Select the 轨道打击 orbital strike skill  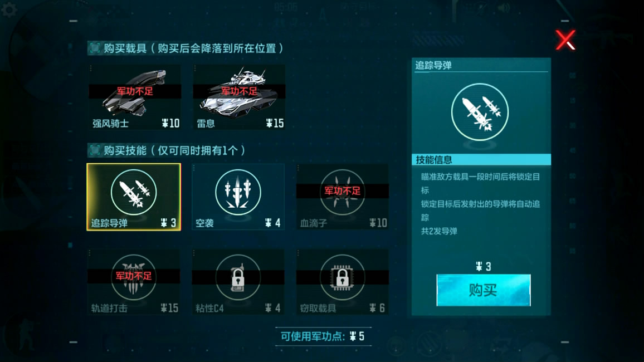coord(134,282)
